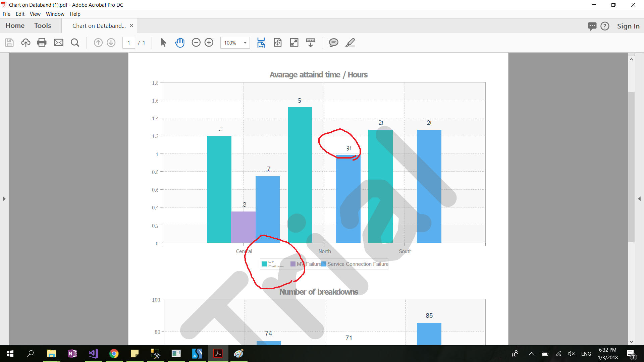Screen dimensions: 644x362
Task: Zoom out with minus button
Action: pos(196,43)
